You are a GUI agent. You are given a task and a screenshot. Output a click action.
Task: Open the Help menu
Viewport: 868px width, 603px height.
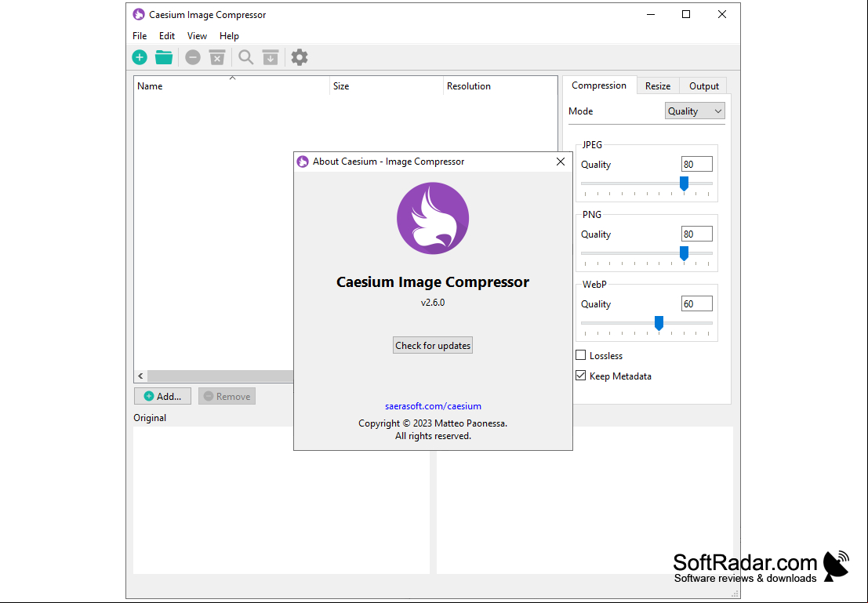click(x=229, y=36)
